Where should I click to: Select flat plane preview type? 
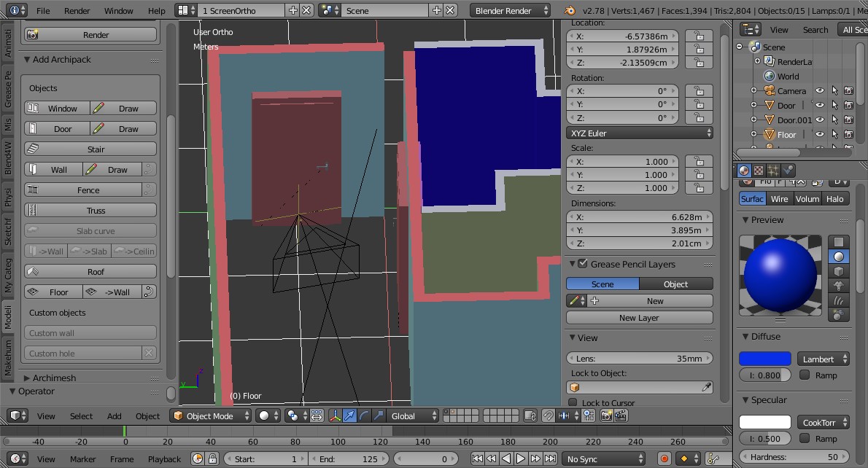pyautogui.click(x=839, y=242)
